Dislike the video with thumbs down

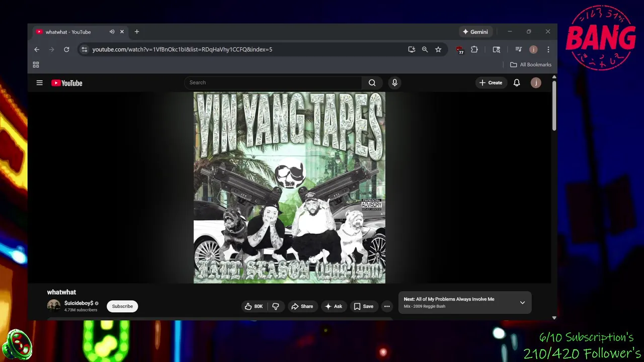coord(276,306)
